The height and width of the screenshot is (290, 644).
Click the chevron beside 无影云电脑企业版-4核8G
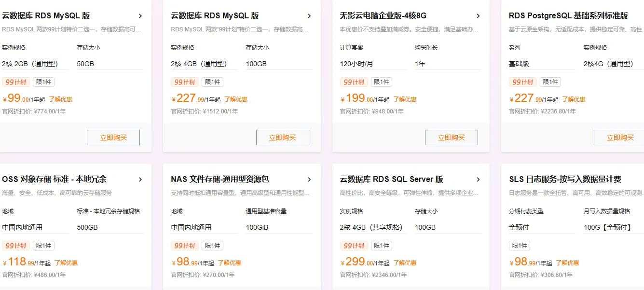[x=479, y=15]
